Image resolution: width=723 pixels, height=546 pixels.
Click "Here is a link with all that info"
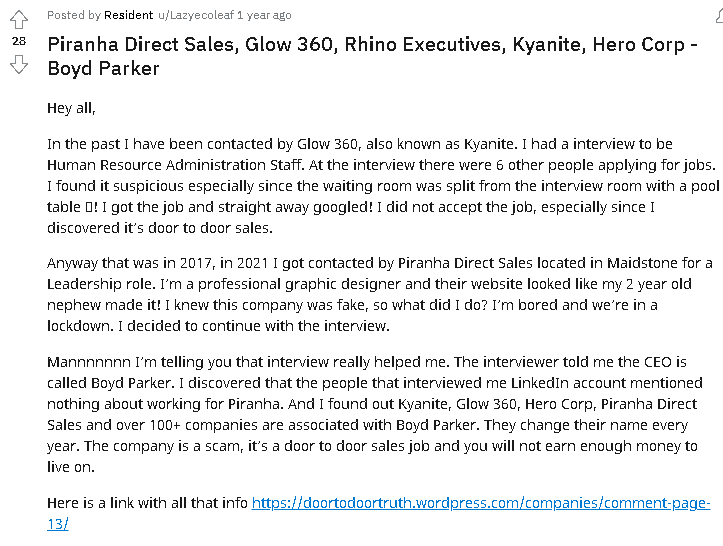click(147, 503)
